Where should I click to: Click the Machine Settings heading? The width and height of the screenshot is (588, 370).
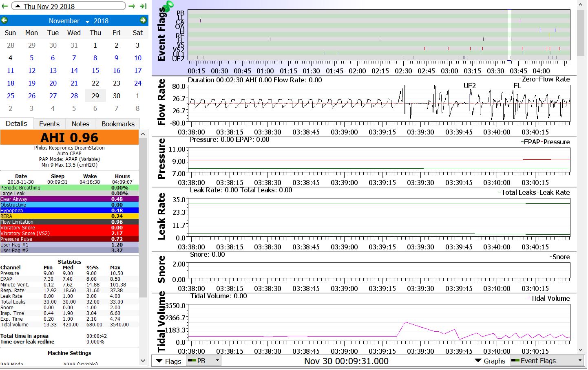(69, 353)
